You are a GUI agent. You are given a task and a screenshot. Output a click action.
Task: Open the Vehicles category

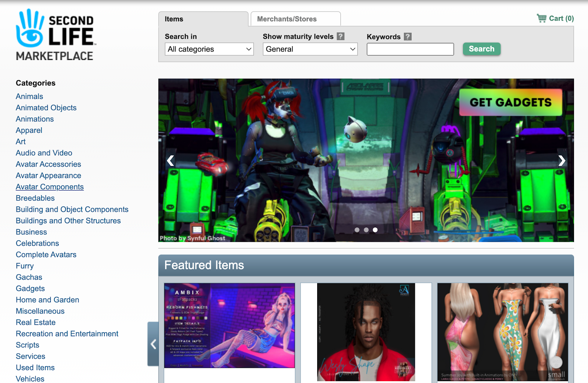pyautogui.click(x=30, y=379)
